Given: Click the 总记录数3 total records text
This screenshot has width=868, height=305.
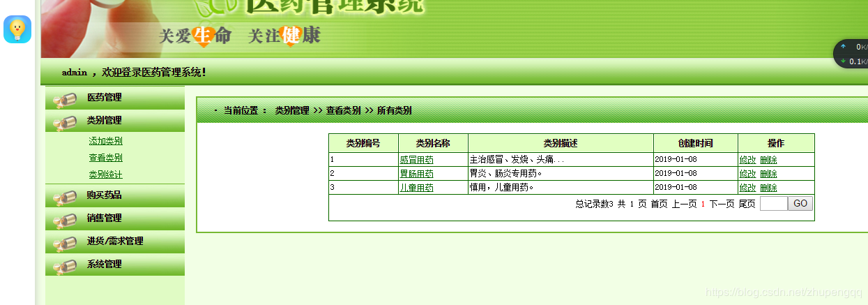Looking at the screenshot, I should point(594,204).
